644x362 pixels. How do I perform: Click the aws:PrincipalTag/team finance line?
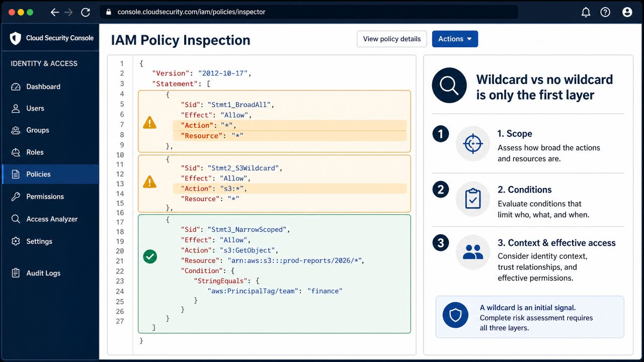pos(275,291)
